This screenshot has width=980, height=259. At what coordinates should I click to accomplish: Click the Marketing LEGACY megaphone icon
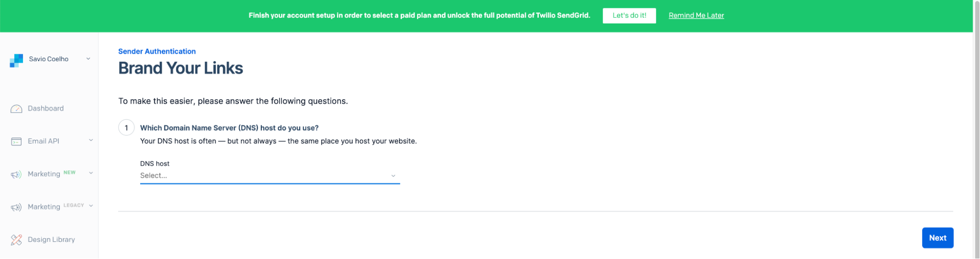[16, 207]
